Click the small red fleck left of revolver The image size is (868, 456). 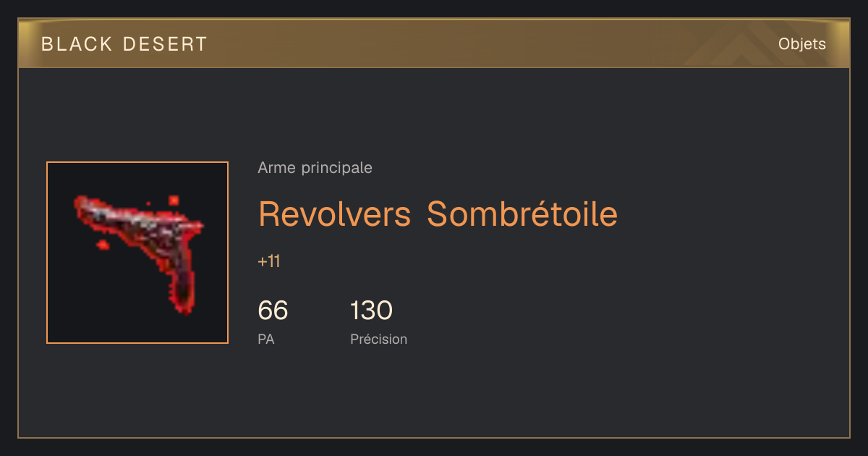tap(103, 245)
